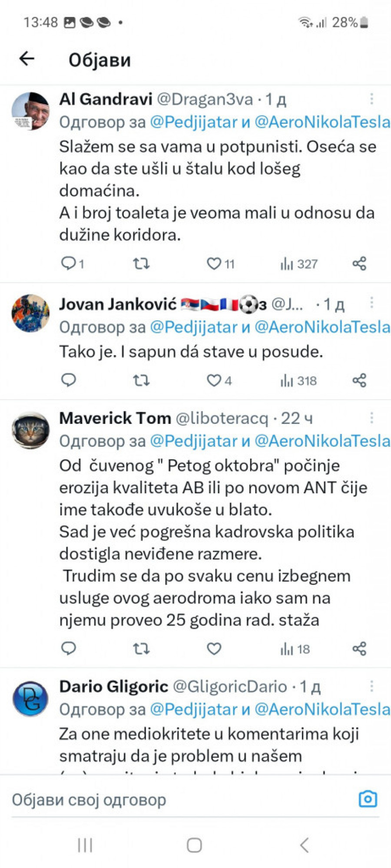Like Jovan Janković's post with 4 likes

click(214, 381)
